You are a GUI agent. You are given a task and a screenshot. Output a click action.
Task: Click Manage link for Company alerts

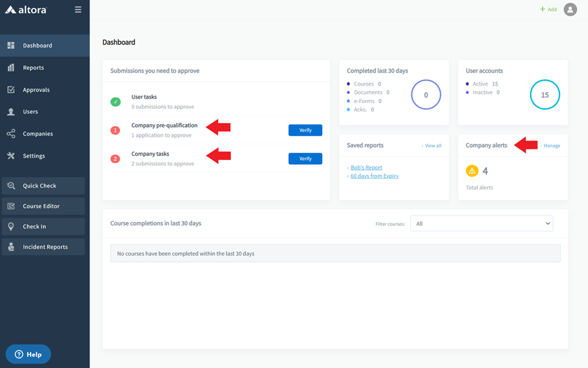coord(552,146)
